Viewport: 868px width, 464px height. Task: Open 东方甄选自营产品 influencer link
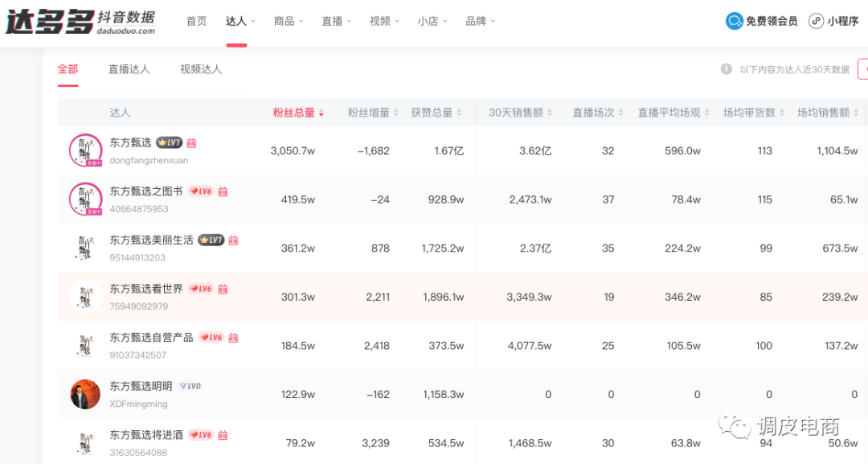151,337
